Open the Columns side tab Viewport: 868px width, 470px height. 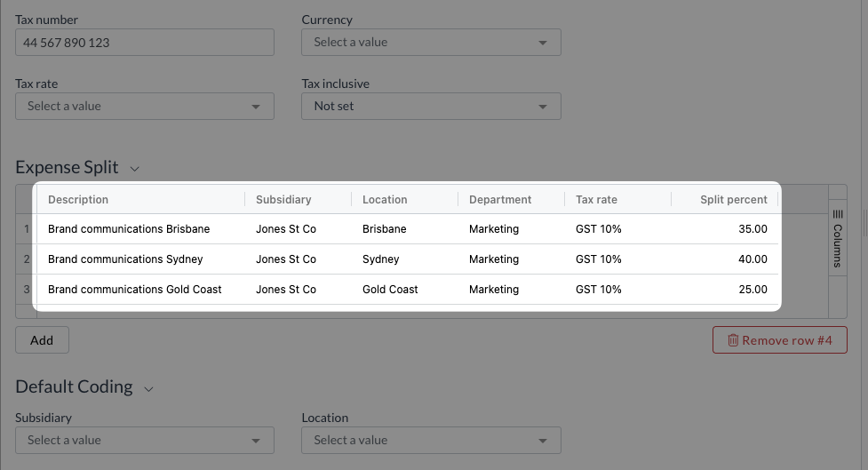point(838,238)
